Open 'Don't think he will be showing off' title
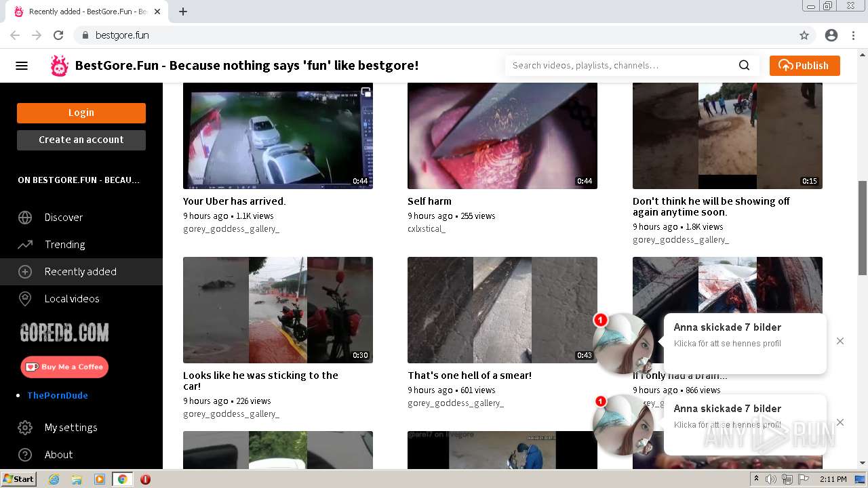Screen dimensions: 868x488 tap(711, 207)
